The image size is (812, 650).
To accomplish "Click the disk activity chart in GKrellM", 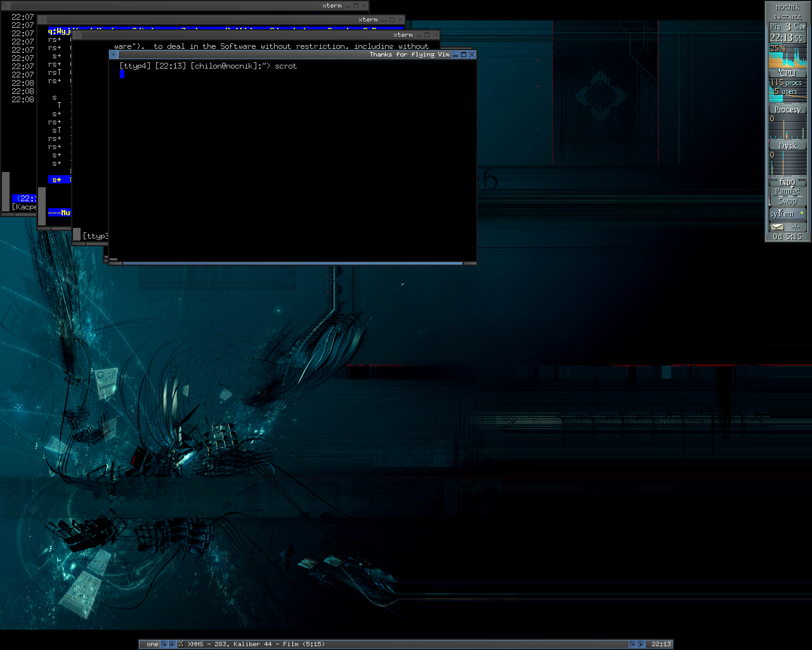I will pos(787,164).
